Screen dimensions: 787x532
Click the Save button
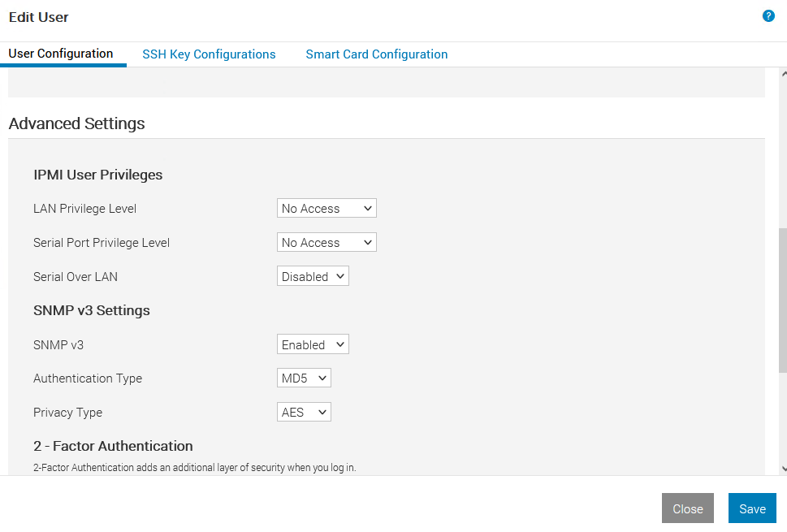click(x=752, y=508)
